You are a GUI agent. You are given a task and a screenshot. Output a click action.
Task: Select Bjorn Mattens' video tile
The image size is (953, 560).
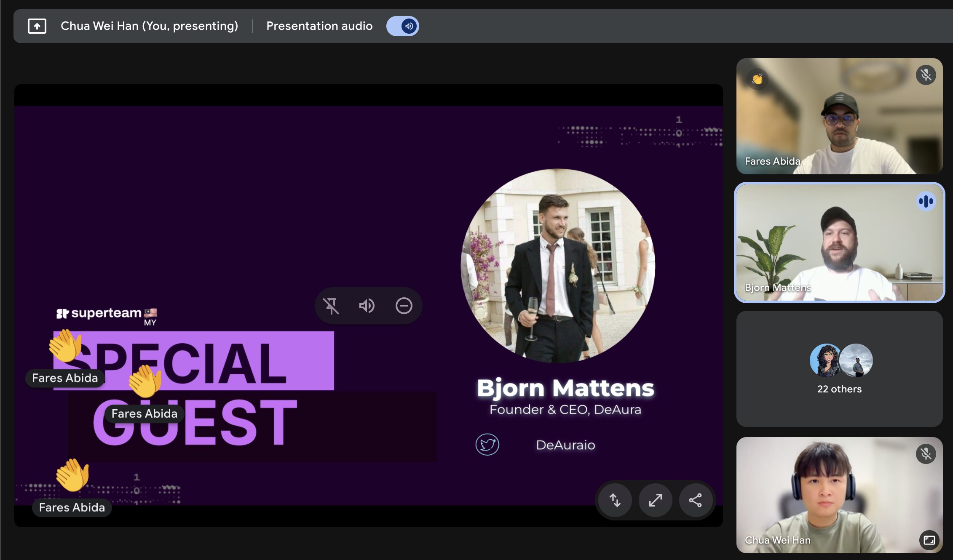pos(839,243)
